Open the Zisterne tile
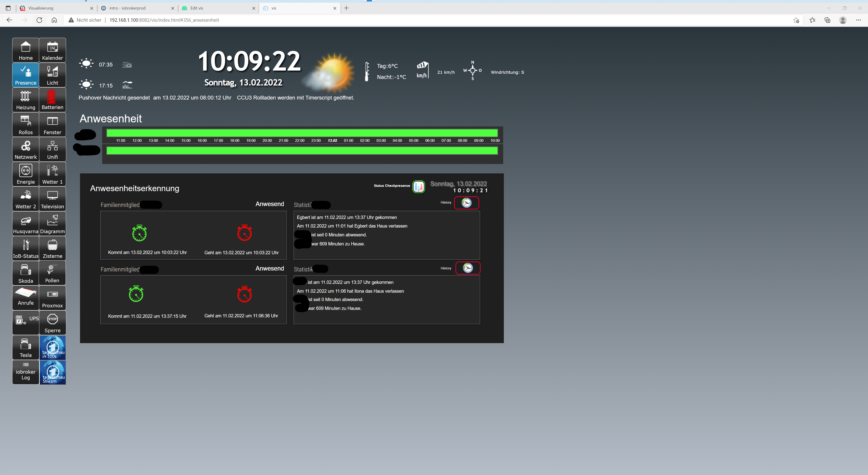 [x=52, y=248]
